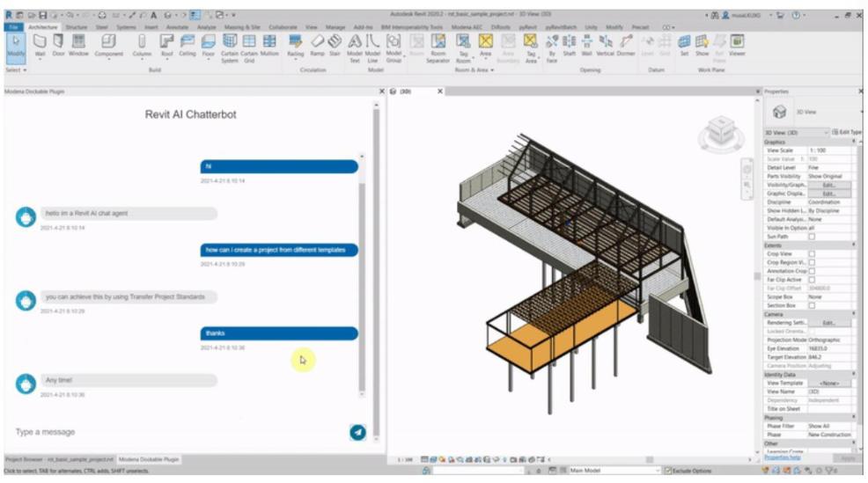
Task: Select the Window tool
Action: pos(78,46)
